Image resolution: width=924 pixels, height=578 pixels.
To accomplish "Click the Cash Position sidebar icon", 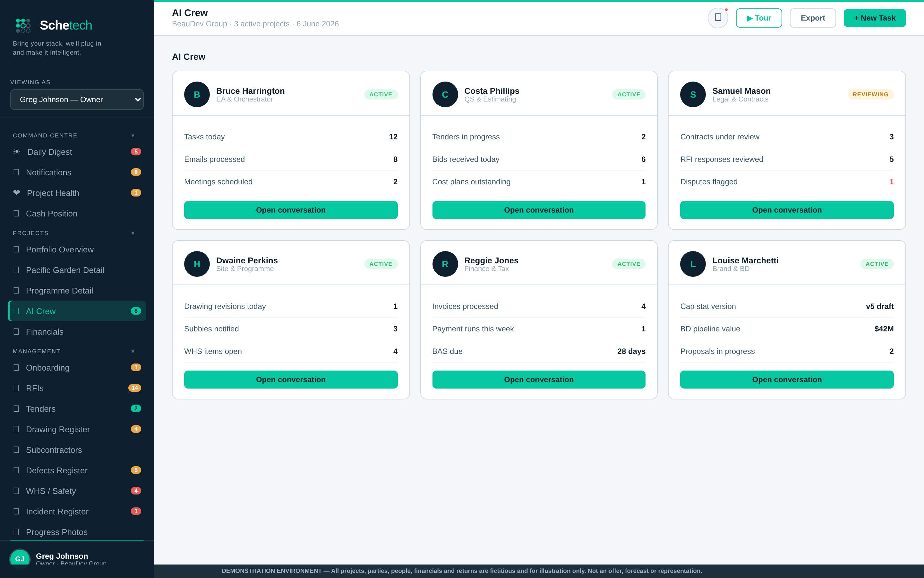I will pyautogui.click(x=16, y=213).
